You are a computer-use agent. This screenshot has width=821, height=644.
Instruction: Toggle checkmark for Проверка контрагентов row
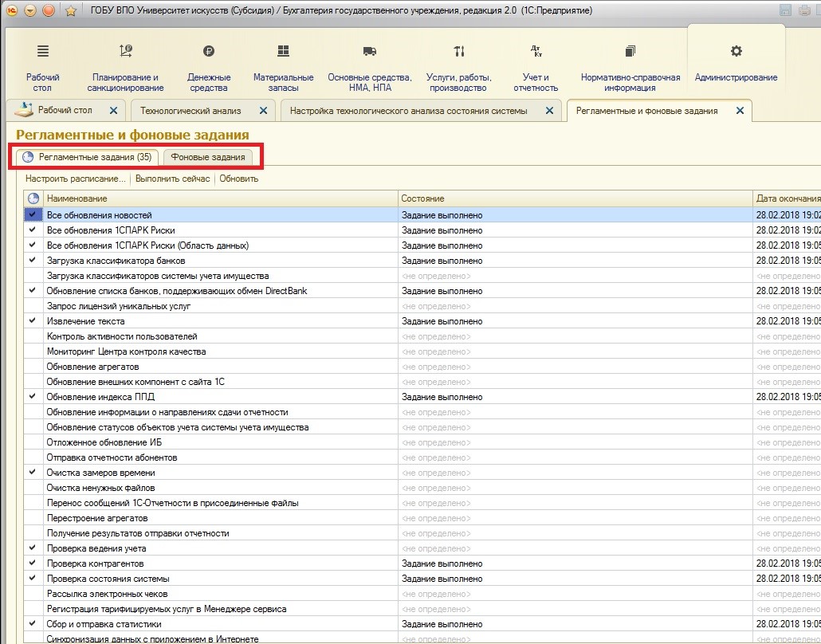(x=33, y=563)
